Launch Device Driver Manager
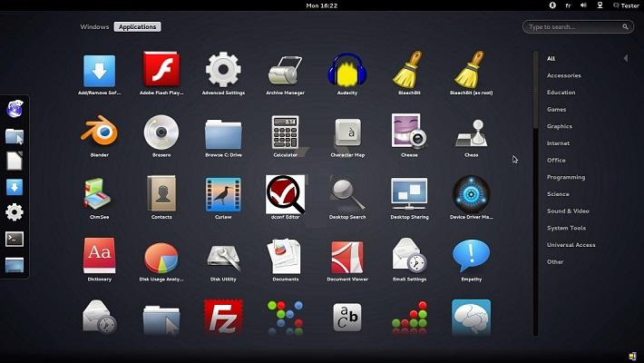This screenshot has width=644, height=363. [471, 194]
